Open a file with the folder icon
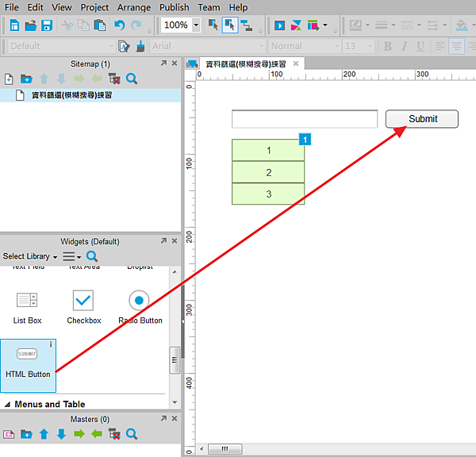The height and width of the screenshot is (457, 476). click(31, 25)
